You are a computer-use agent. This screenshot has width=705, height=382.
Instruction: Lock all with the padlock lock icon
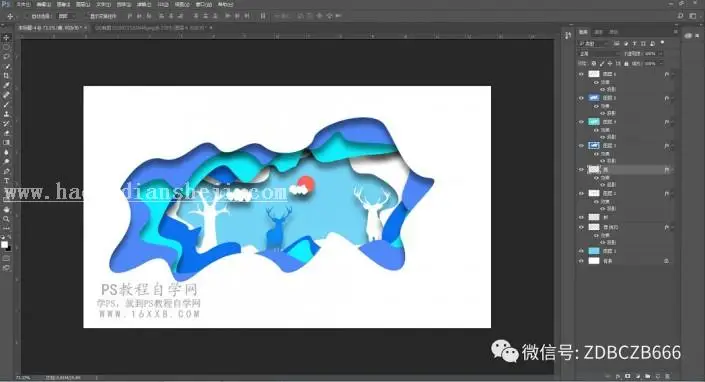(626, 64)
